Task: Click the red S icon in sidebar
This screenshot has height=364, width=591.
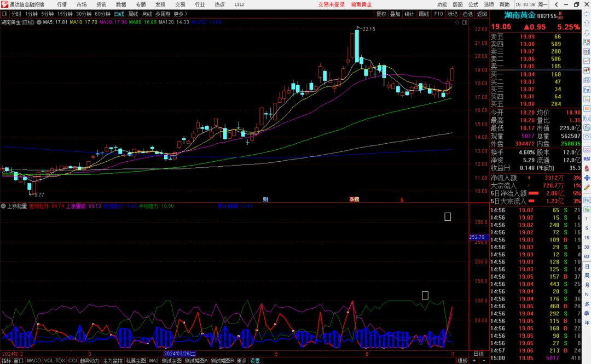Action: click(x=587, y=168)
